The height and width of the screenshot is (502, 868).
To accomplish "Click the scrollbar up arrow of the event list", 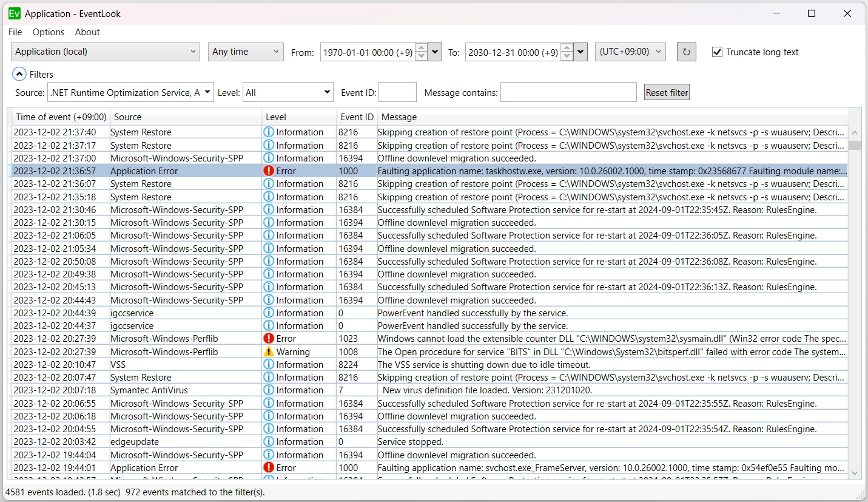I will pyautogui.click(x=855, y=132).
